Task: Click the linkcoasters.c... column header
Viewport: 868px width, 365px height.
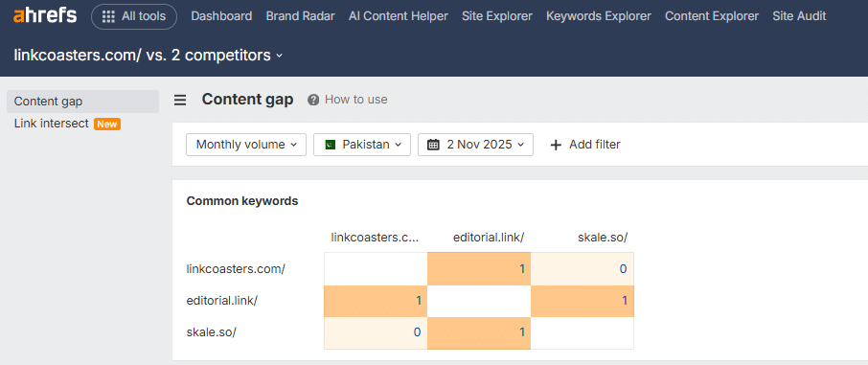Action: coord(376,238)
